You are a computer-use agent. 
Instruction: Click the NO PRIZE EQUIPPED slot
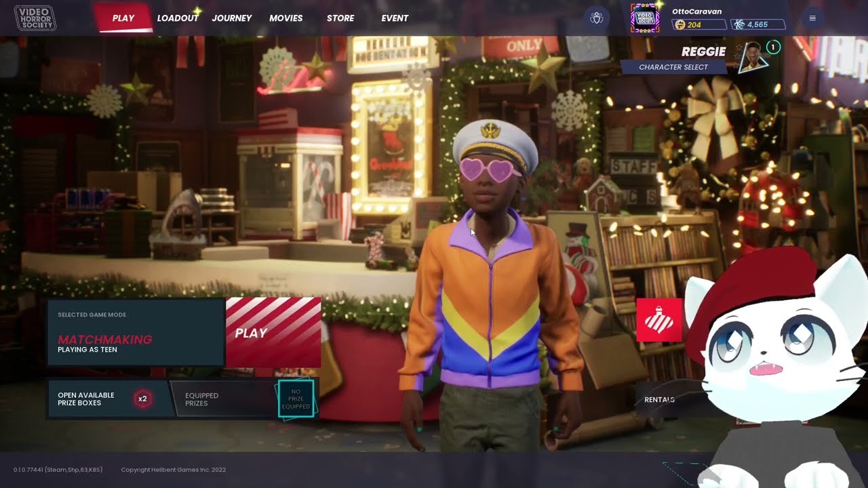(296, 399)
